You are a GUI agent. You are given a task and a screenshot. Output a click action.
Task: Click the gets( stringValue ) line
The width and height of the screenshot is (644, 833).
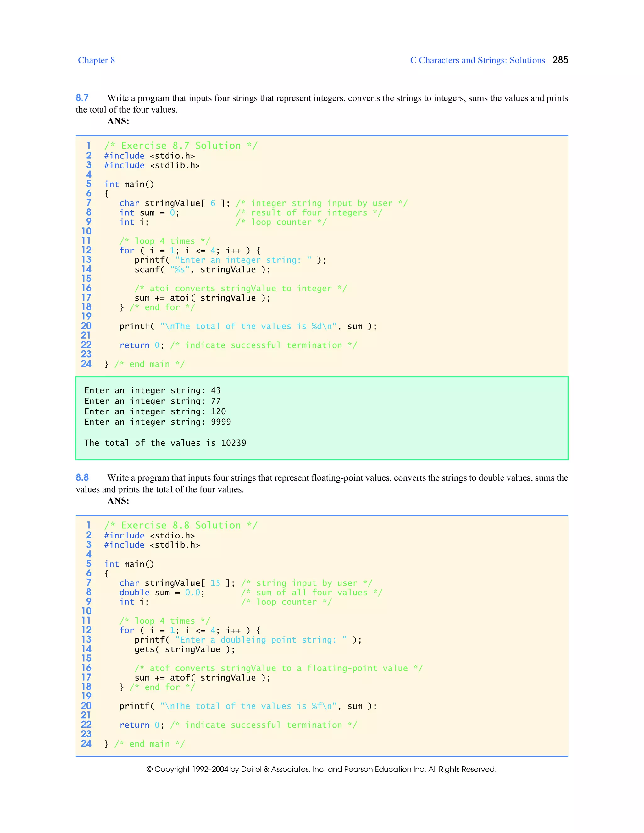pyautogui.click(x=185, y=649)
